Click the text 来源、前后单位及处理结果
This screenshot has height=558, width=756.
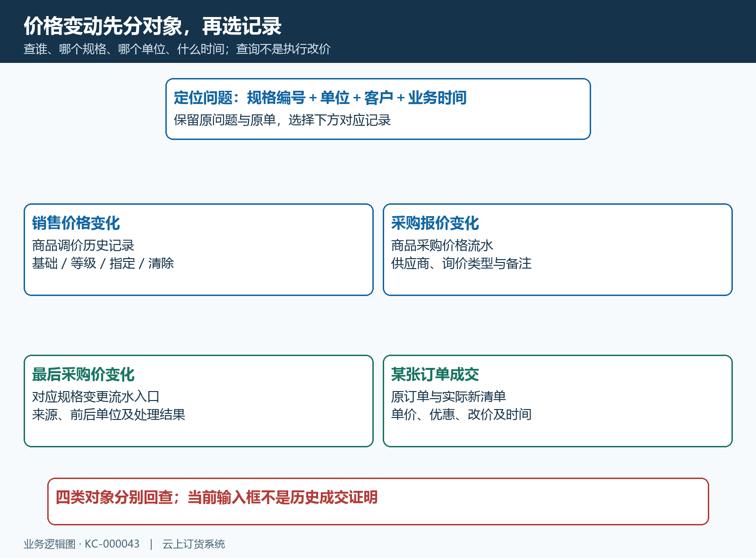[109, 415]
